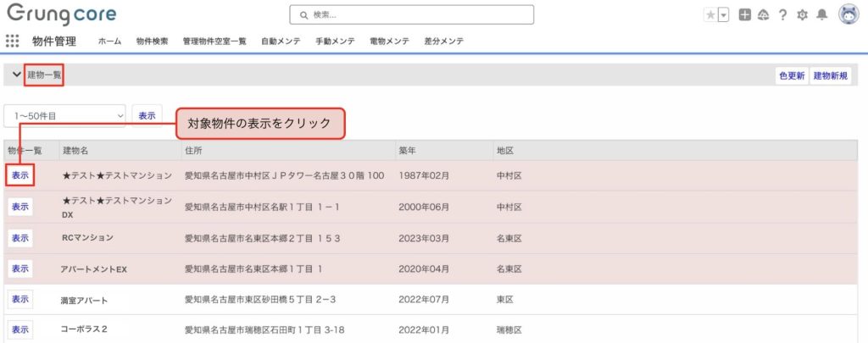Click the 検索 search field
This screenshot has width=868, height=343.
(x=412, y=14)
